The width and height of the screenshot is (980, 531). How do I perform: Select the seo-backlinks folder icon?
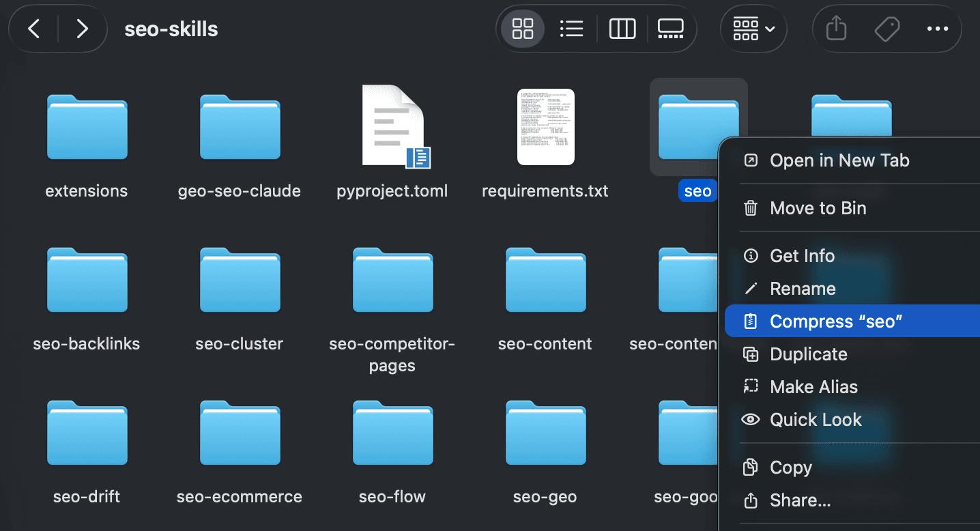coord(87,280)
